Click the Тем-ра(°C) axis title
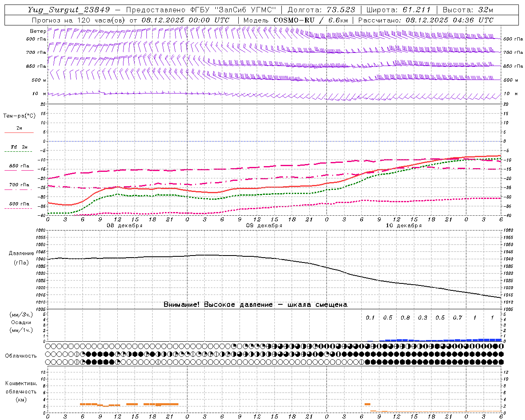 19,116
